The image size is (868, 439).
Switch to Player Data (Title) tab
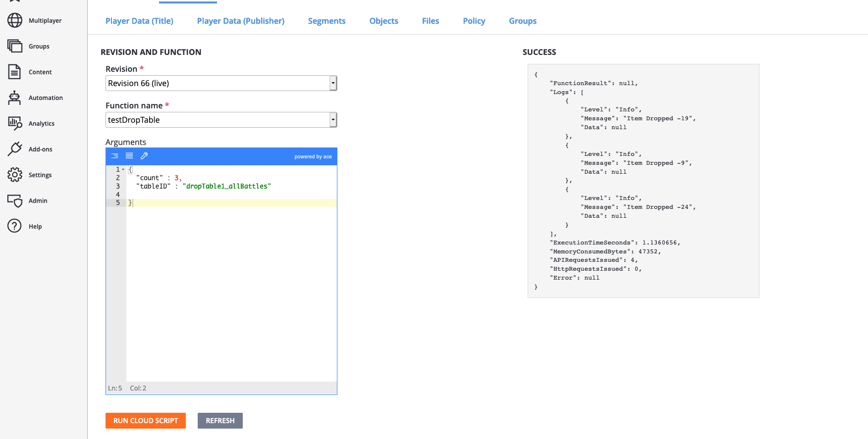[139, 21]
